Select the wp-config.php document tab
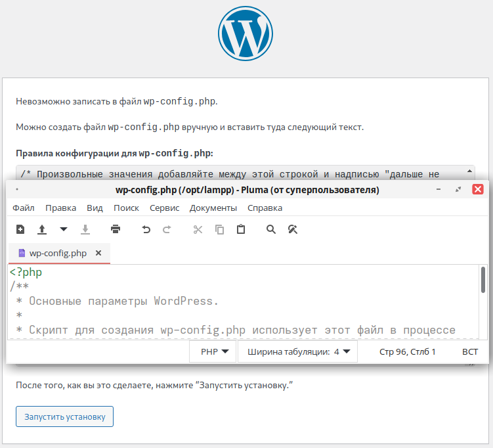Screen dimensions: 493x448 (59, 254)
